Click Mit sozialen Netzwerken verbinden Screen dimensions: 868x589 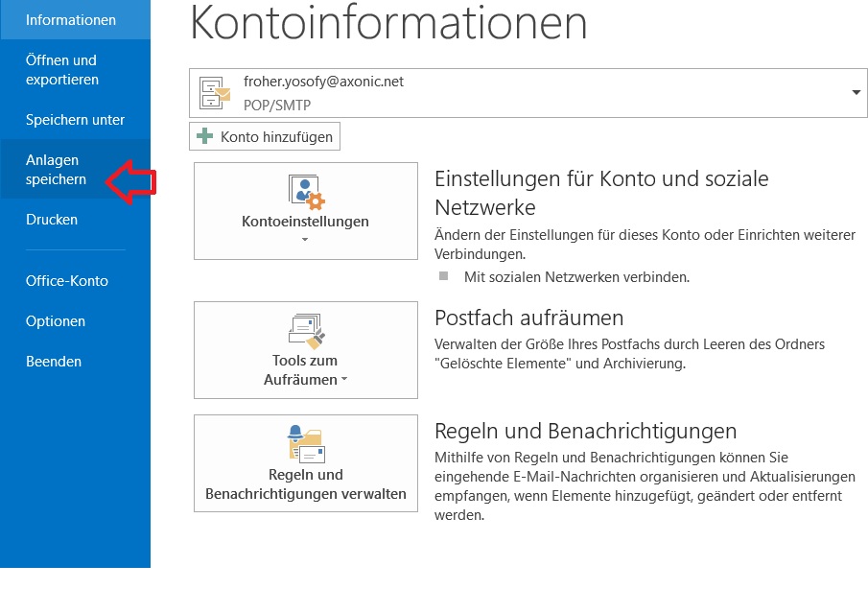(576, 277)
